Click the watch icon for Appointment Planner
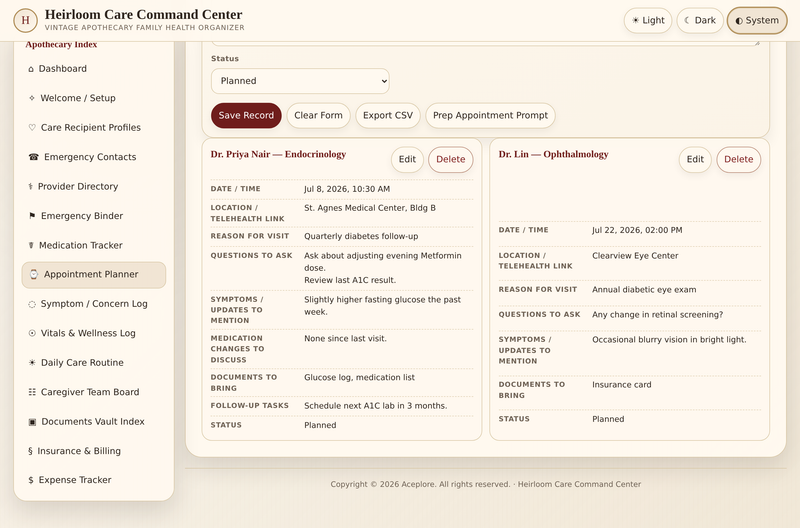Image resolution: width=800 pixels, height=528 pixels. [x=34, y=274]
